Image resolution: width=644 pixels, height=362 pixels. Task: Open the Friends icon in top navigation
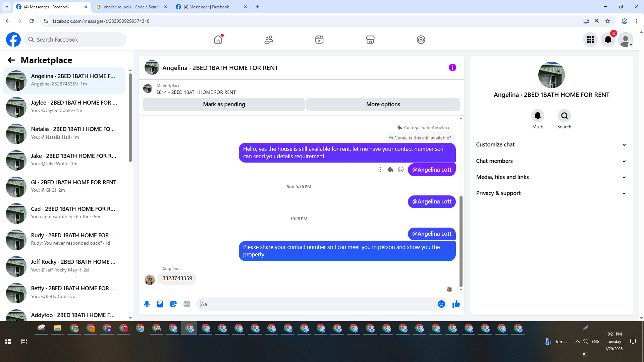click(x=269, y=40)
